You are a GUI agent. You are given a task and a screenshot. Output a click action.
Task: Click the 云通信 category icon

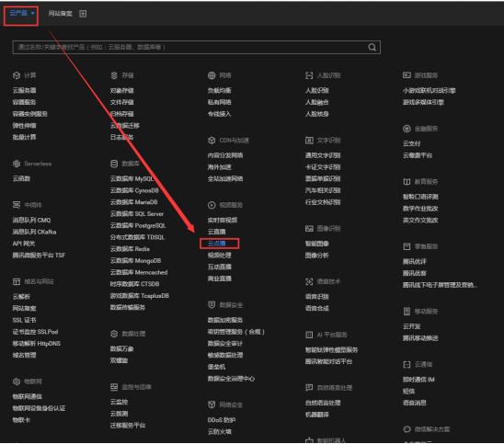click(407, 365)
